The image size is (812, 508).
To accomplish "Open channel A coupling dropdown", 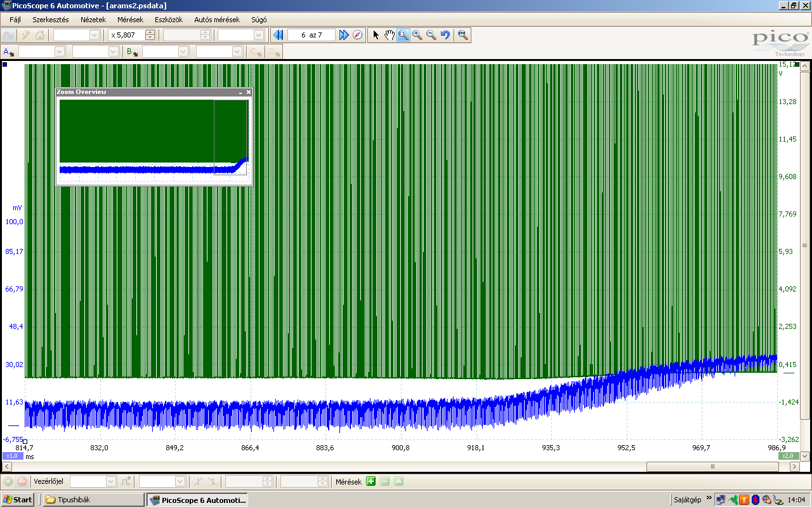I will coord(114,52).
